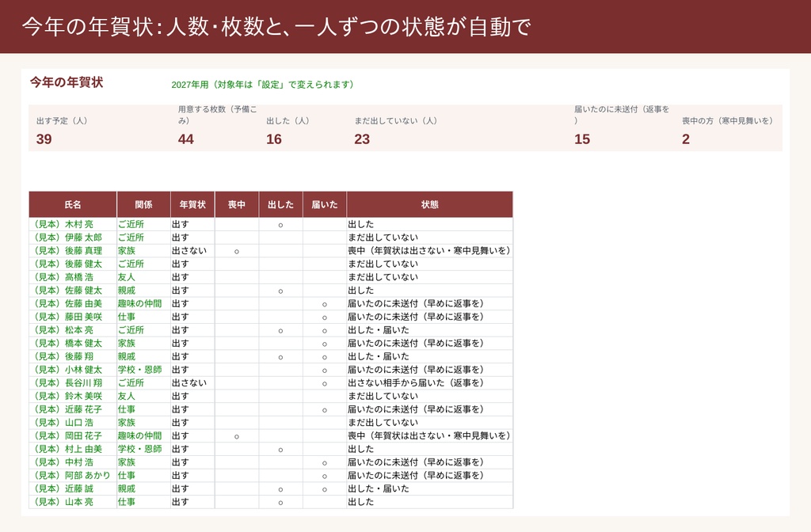Click 出した・届いた status for 松本 亮
Viewport: 811px width, 532px height.
click(378, 330)
